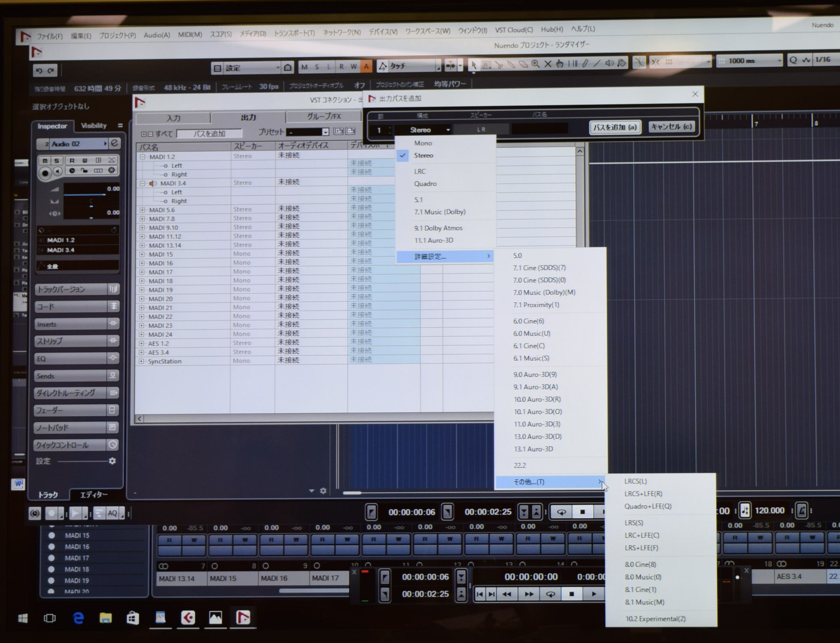
Task: Open the Visibility tab
Action: point(94,126)
